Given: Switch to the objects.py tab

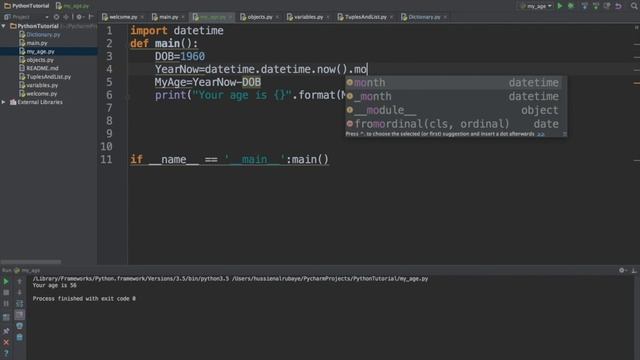Looking at the screenshot, I should tap(260, 17).
